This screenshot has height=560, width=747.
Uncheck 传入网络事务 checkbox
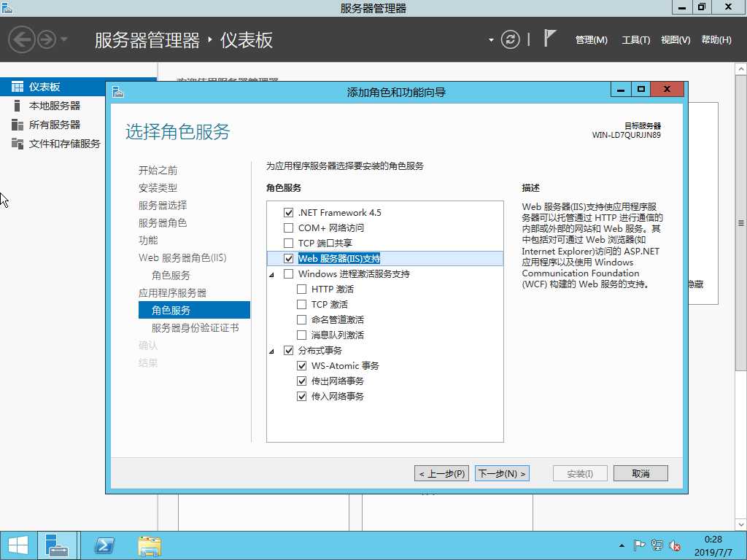301,396
